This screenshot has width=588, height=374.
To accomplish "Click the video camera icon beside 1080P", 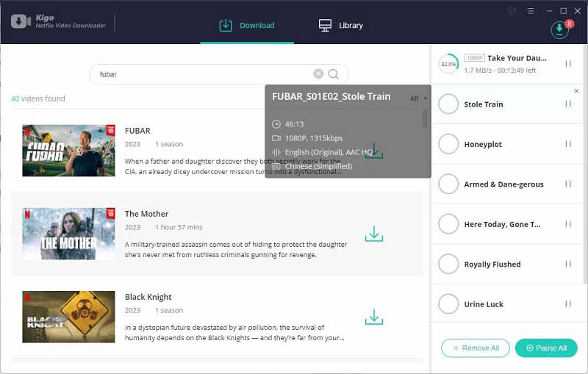I will [276, 138].
